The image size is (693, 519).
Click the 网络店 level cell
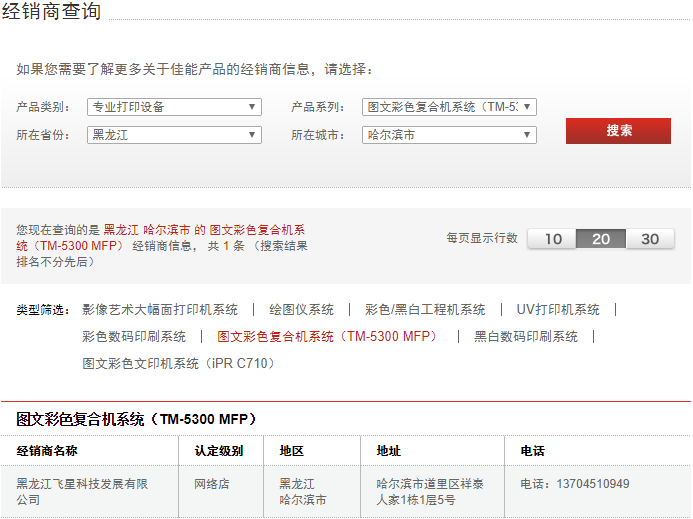[212, 484]
